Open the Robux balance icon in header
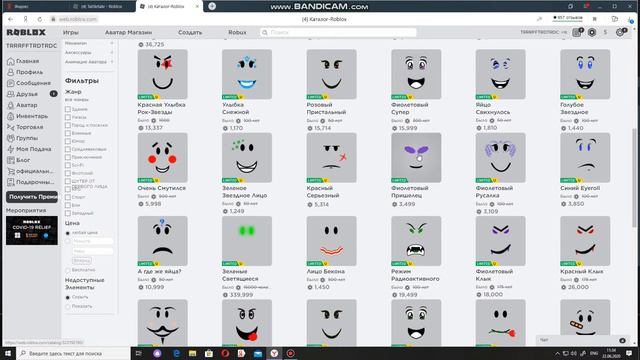 point(592,32)
